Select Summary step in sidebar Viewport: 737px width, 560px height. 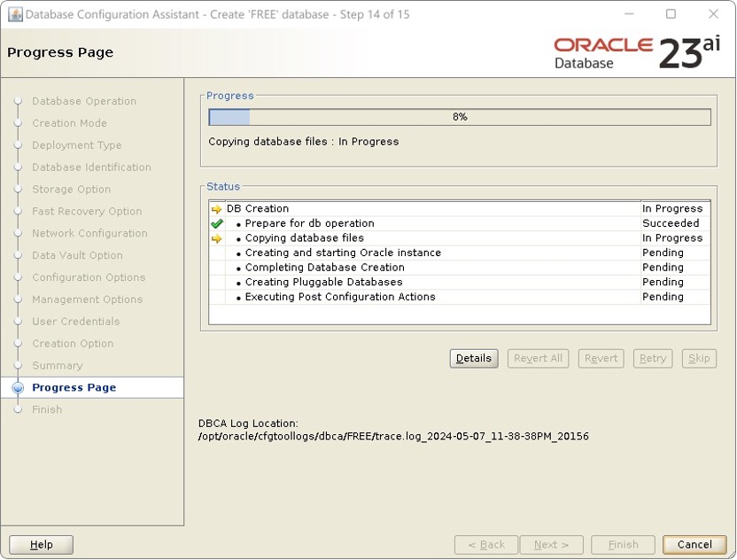58,366
